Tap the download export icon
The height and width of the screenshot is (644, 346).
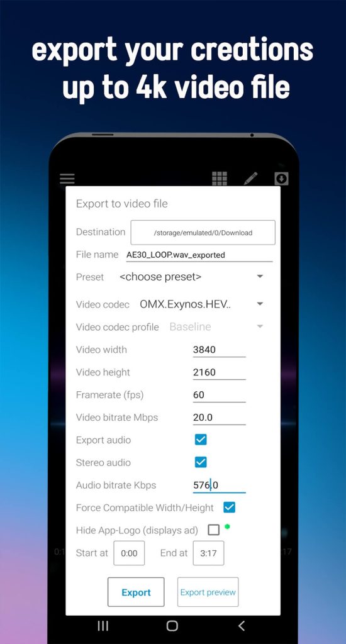tap(281, 179)
